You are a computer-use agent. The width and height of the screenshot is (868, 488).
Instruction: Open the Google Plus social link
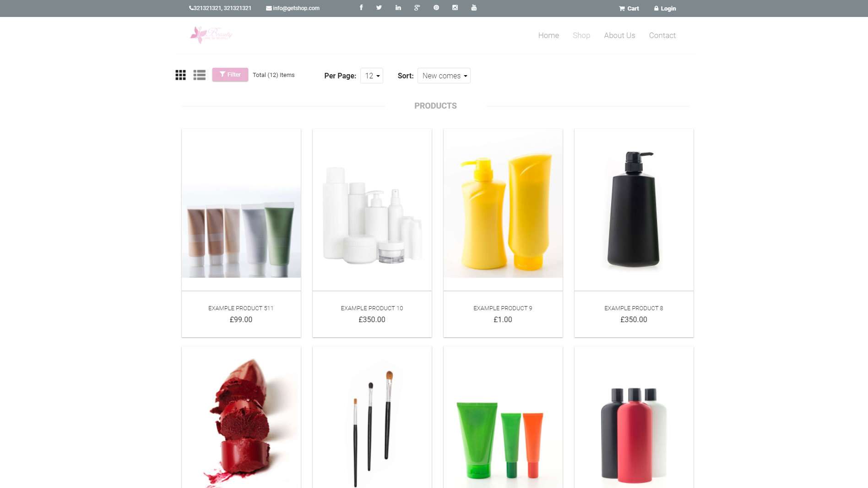coord(417,8)
